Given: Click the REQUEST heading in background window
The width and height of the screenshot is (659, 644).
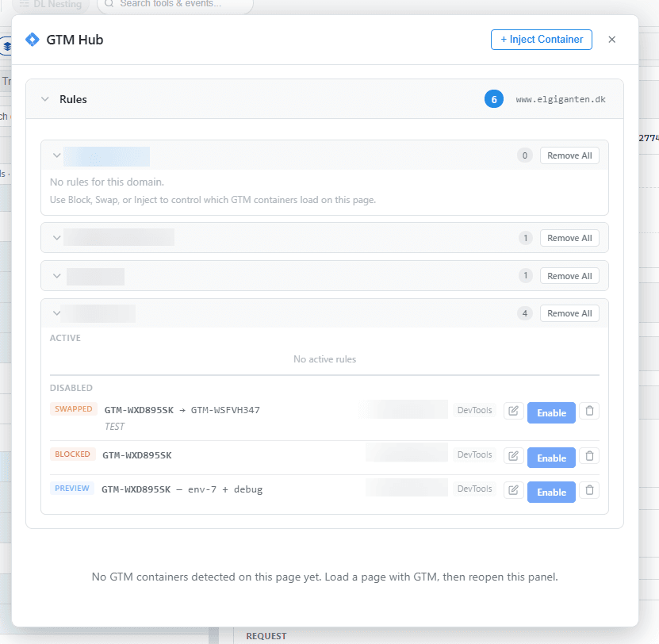Looking at the screenshot, I should click(x=266, y=636).
